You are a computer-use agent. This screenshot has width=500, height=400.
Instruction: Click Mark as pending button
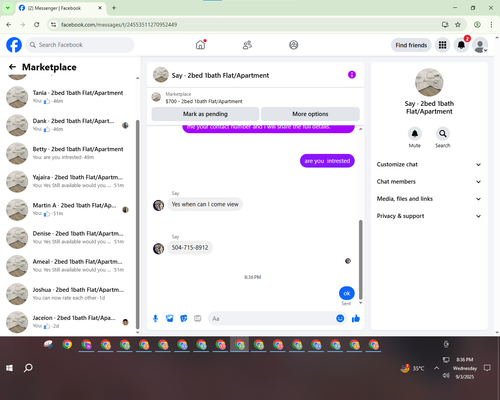pyautogui.click(x=205, y=114)
